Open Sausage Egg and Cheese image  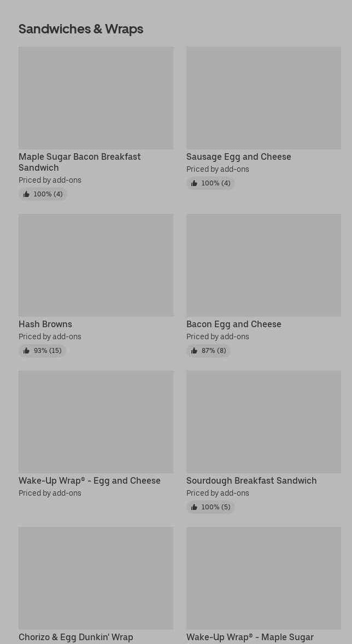click(263, 98)
